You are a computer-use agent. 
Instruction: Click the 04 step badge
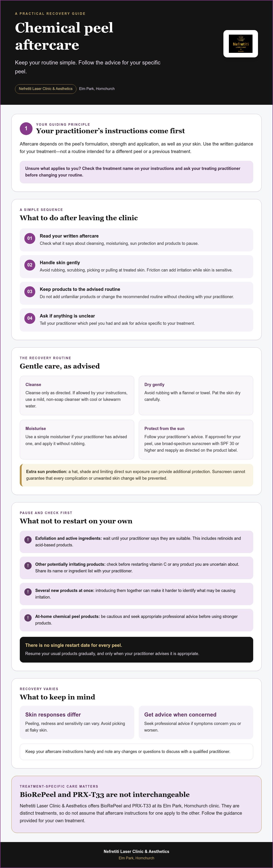coord(30,318)
